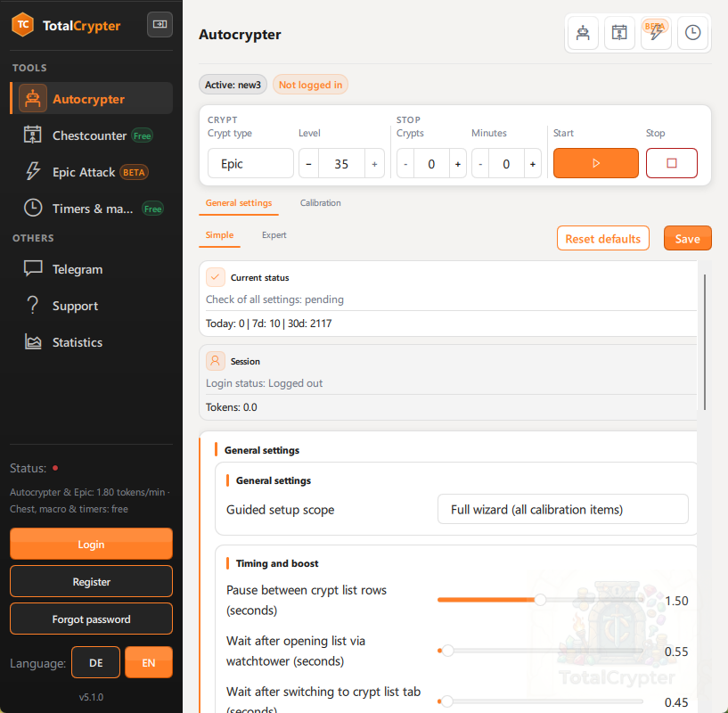The image size is (728, 713).
Task: Click the Tokens: 0.0 text
Action: (231, 407)
